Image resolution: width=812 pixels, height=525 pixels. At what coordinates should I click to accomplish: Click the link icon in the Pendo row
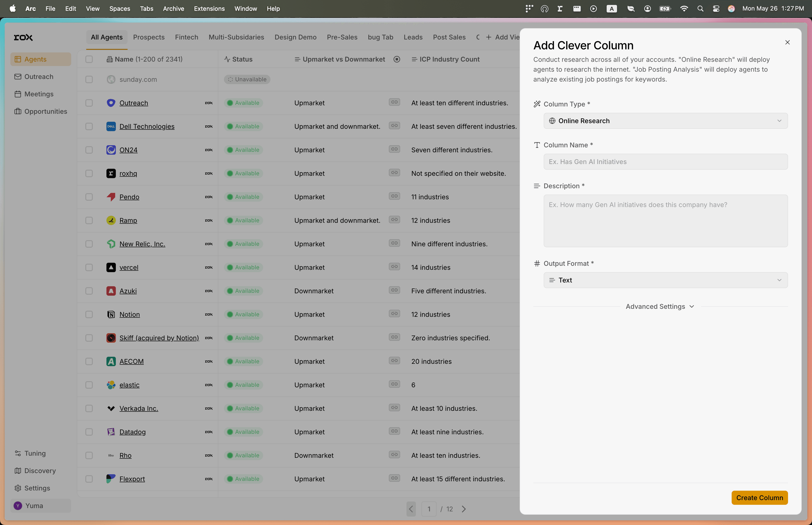(394, 196)
